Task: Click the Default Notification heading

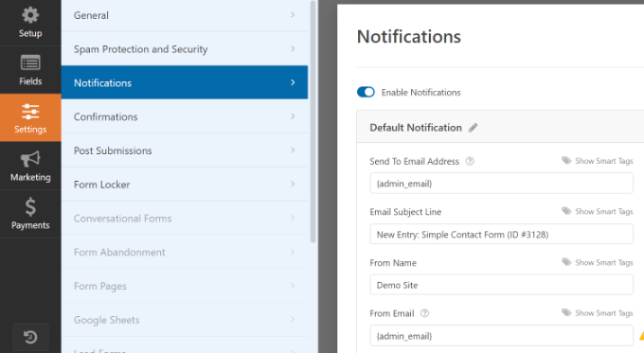Action: tap(416, 128)
